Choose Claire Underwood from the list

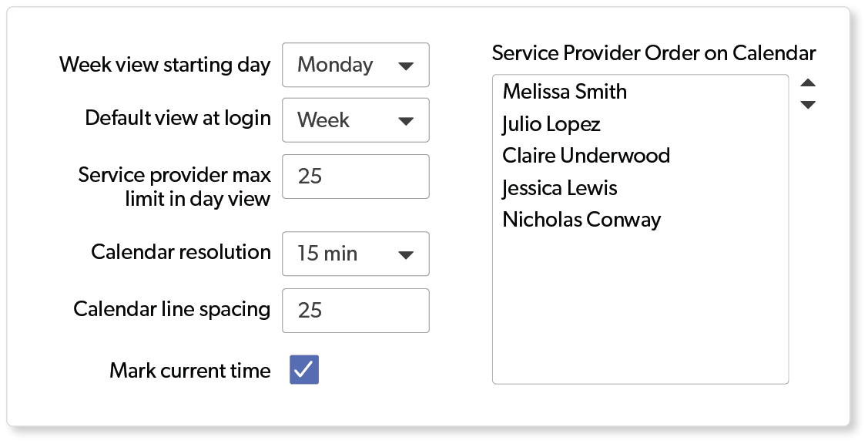(586, 156)
